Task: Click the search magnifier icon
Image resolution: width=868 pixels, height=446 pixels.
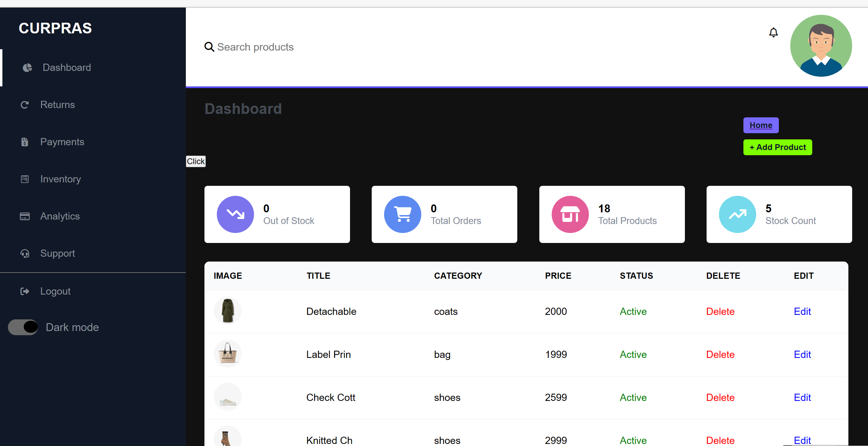Action: pyautogui.click(x=209, y=47)
